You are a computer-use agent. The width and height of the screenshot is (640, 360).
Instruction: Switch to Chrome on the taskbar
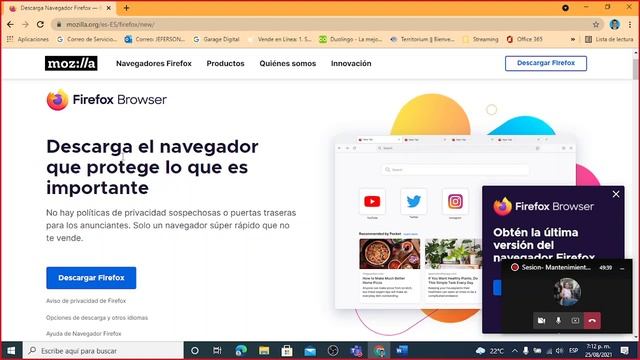pos(379,351)
